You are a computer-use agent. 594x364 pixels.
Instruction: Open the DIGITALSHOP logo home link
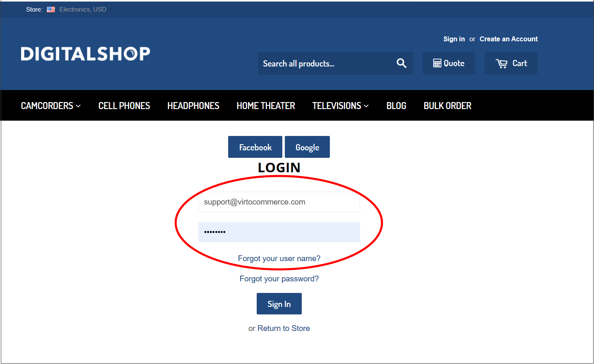(86, 54)
